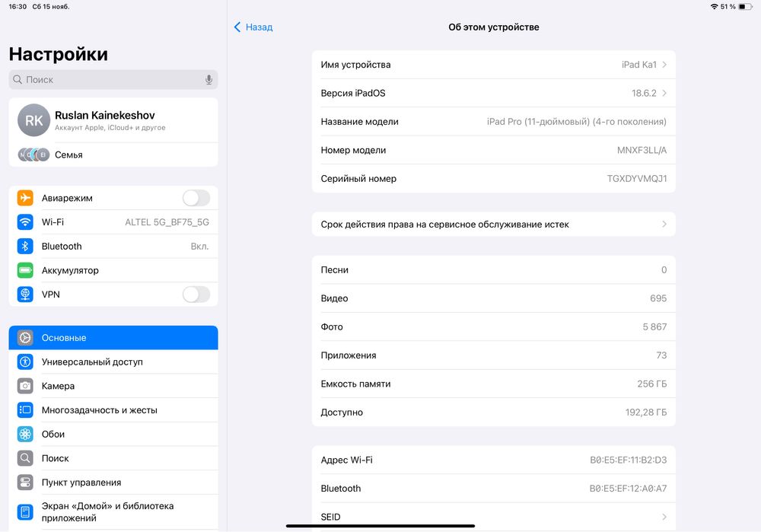Tap the microphone icon in search field
The width and height of the screenshot is (761, 532).
coord(209,80)
